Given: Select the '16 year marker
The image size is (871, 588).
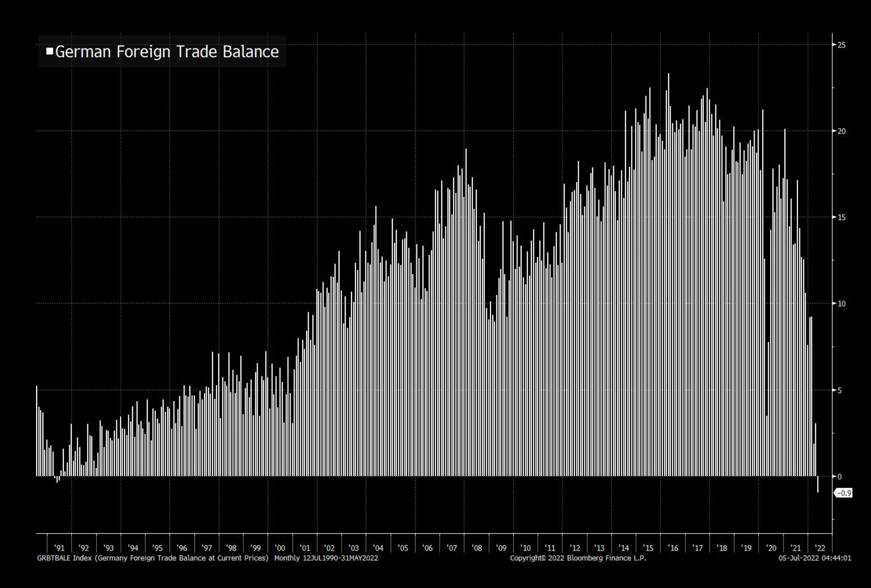Looking at the screenshot, I should click(673, 548).
